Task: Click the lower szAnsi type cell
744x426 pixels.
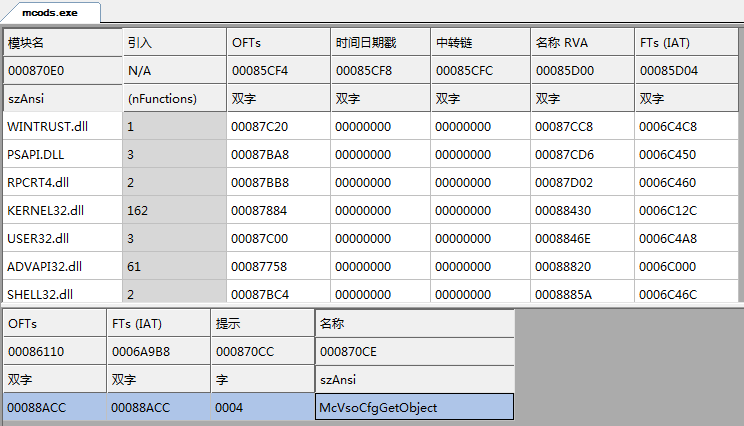Action: (415, 380)
